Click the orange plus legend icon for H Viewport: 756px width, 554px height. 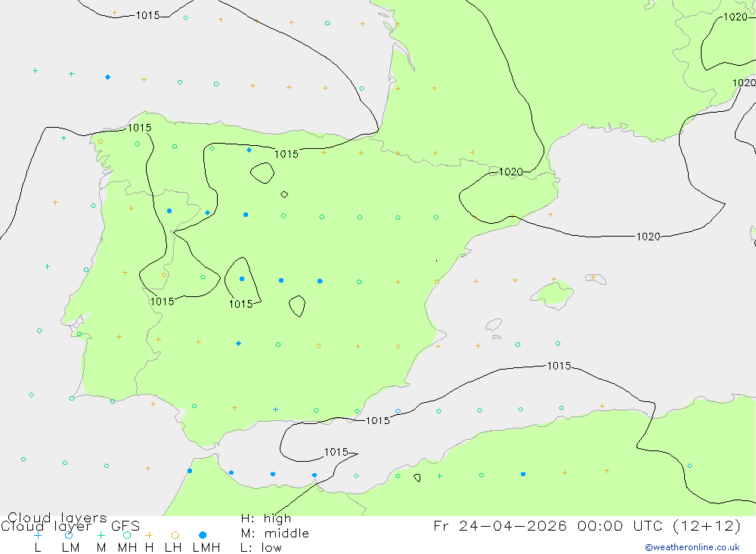click(149, 535)
